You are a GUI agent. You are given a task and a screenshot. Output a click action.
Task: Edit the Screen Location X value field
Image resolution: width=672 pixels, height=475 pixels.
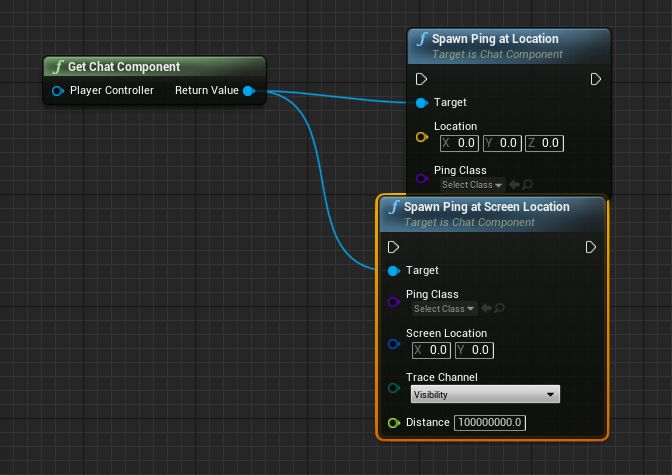(431, 350)
